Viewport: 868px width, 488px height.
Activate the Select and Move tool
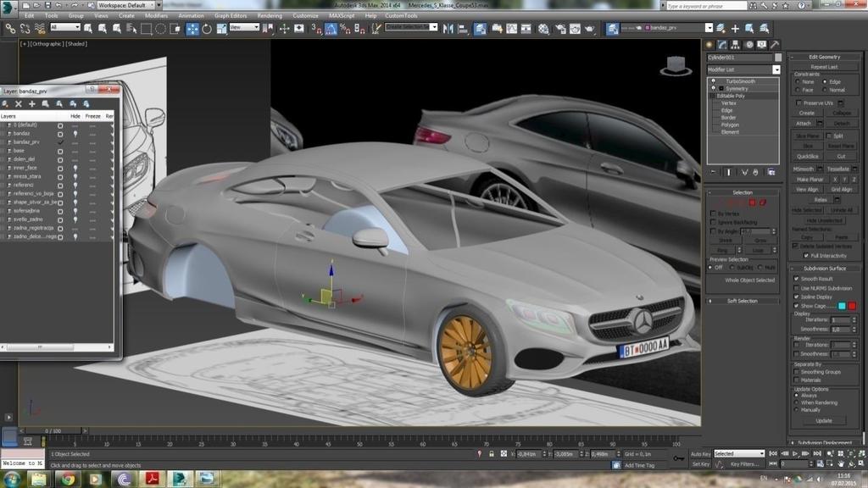click(192, 29)
